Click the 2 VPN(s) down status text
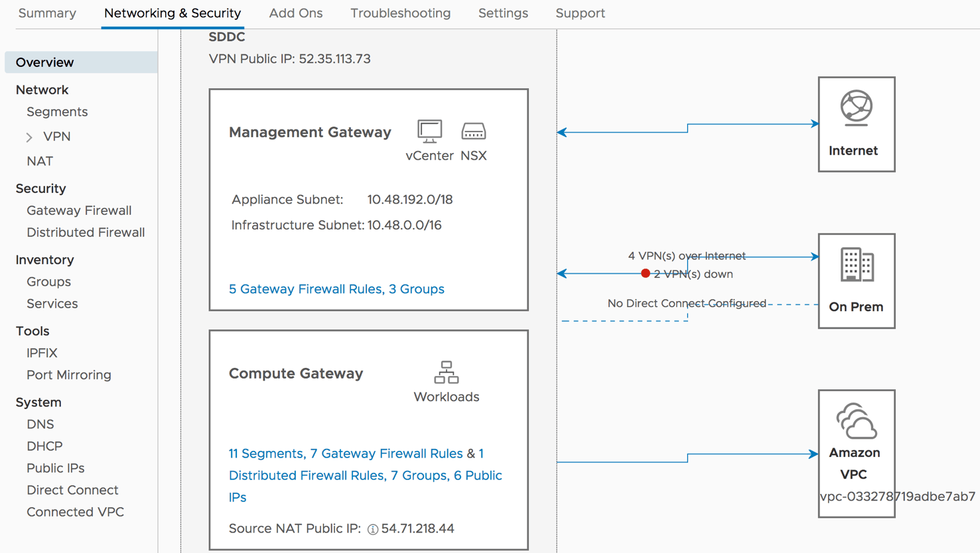The height and width of the screenshot is (553, 980). [693, 274]
